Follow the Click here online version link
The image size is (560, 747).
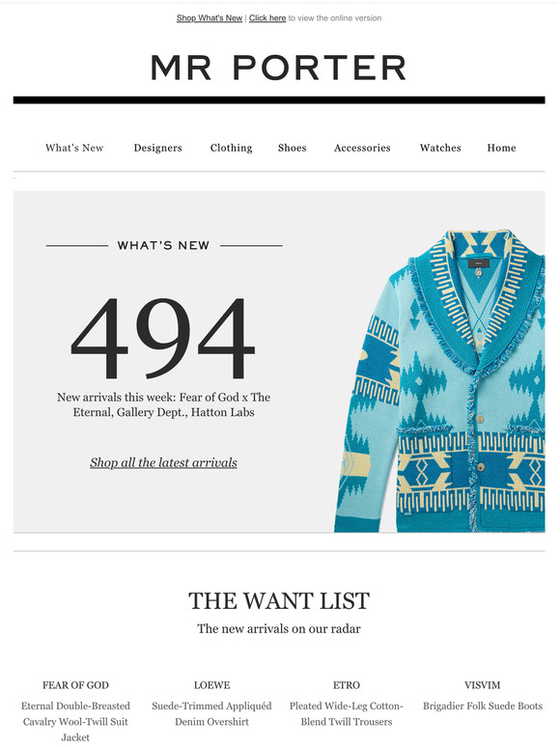[267, 18]
